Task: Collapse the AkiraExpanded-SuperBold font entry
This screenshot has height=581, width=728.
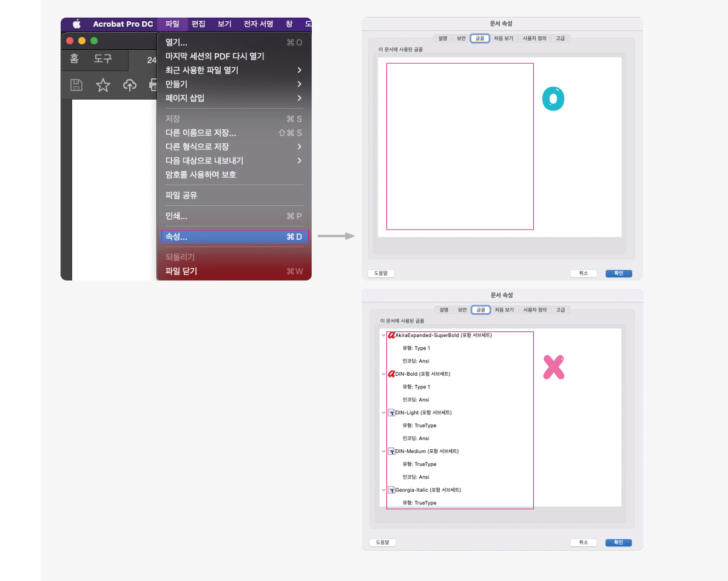Action: 383,335
